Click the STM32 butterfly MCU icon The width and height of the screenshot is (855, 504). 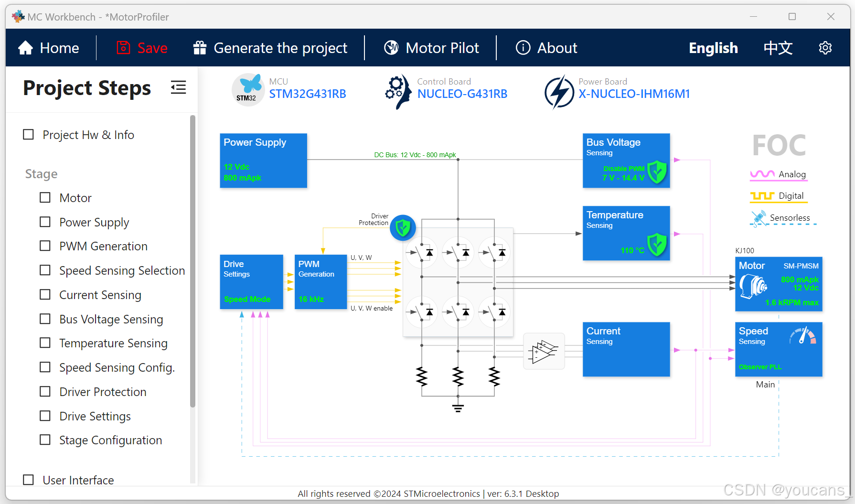(x=248, y=89)
